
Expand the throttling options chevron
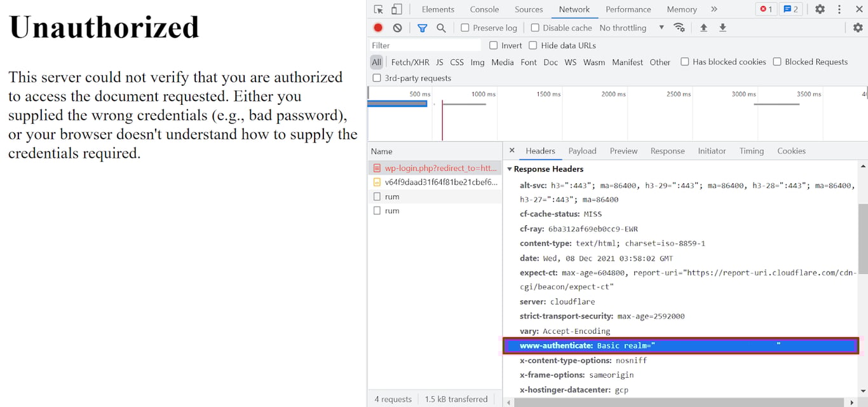pyautogui.click(x=661, y=28)
